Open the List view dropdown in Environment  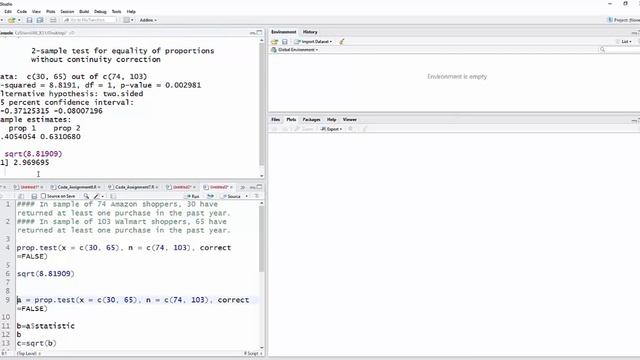click(x=624, y=42)
